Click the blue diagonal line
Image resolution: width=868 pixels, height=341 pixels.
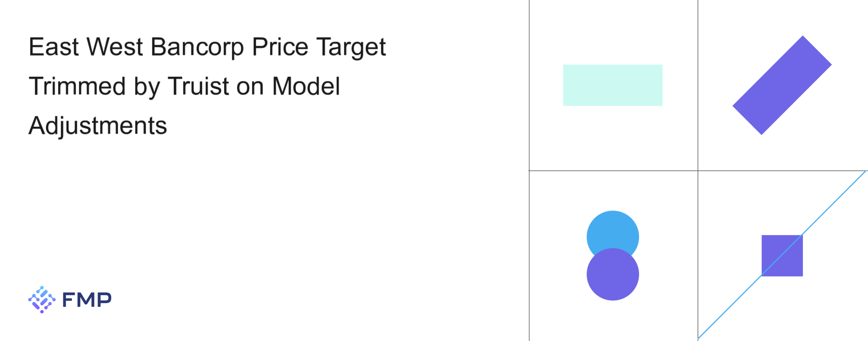tap(834, 204)
